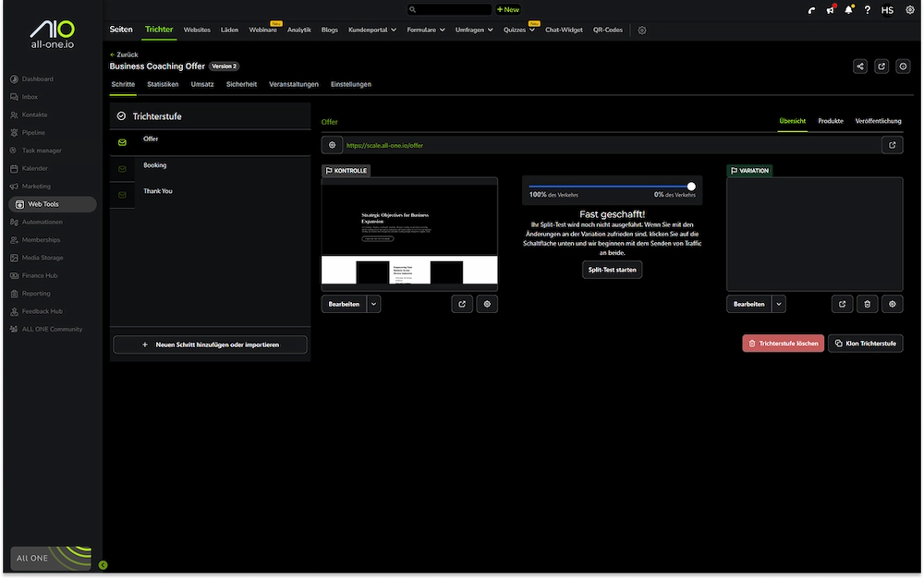Select the Booking funnel step
Viewport: 924px width, 579px height.
click(x=210, y=169)
